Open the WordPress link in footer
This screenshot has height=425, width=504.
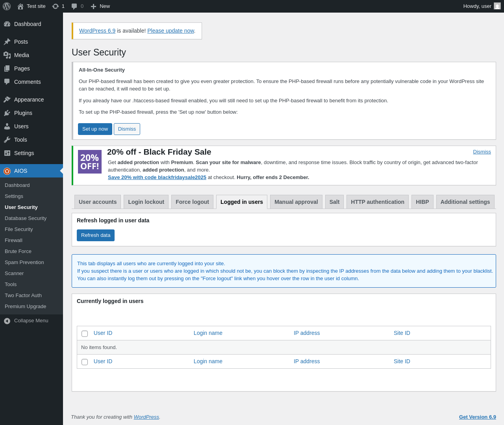coord(146,417)
